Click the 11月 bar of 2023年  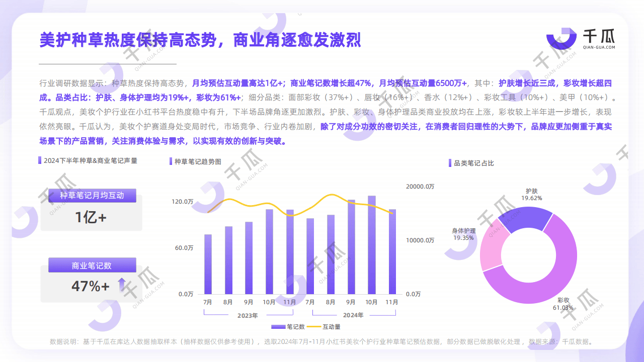click(290, 252)
